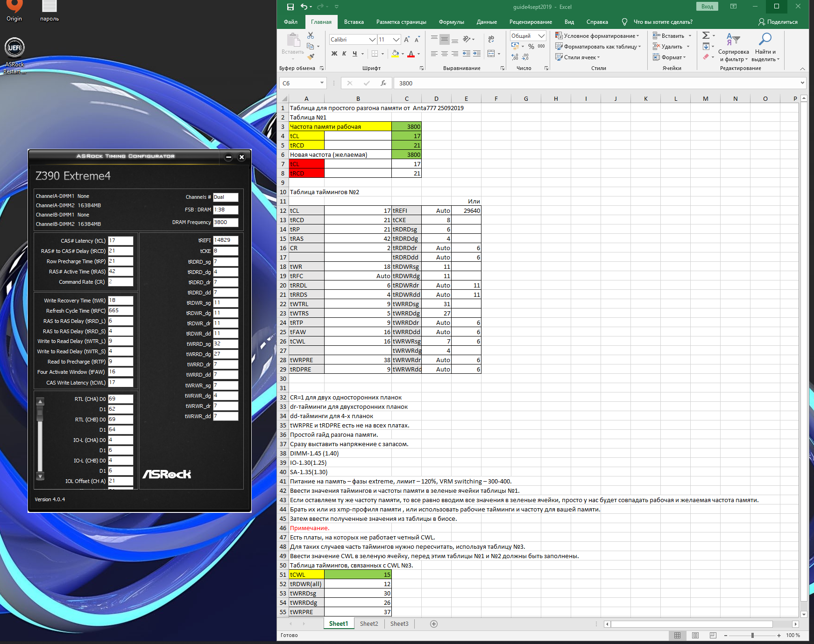Click the DRAM Frequency field in ASRock Timing Configurator
The width and height of the screenshot is (814, 644).
(226, 222)
